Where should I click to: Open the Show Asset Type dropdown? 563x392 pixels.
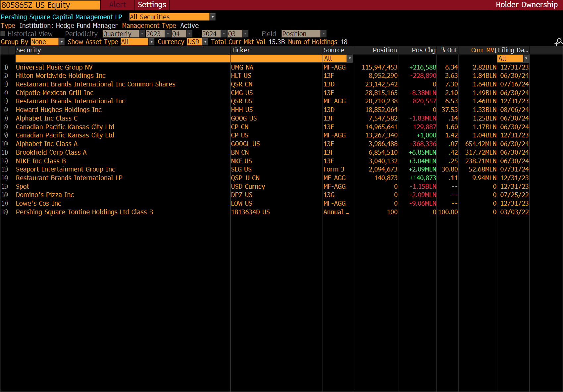(x=137, y=42)
